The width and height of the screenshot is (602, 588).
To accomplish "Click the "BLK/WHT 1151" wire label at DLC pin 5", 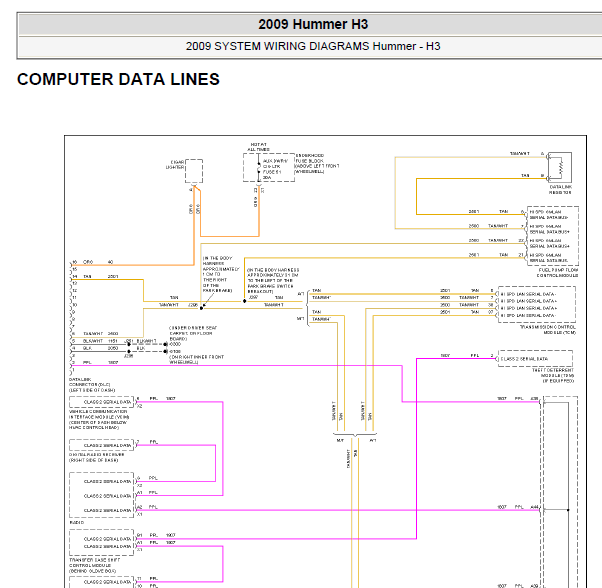I will (100, 341).
